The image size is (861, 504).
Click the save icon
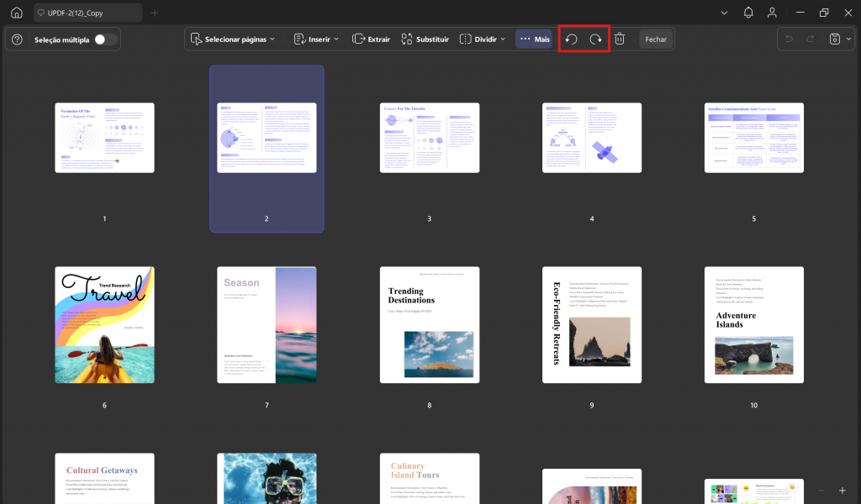pos(835,39)
